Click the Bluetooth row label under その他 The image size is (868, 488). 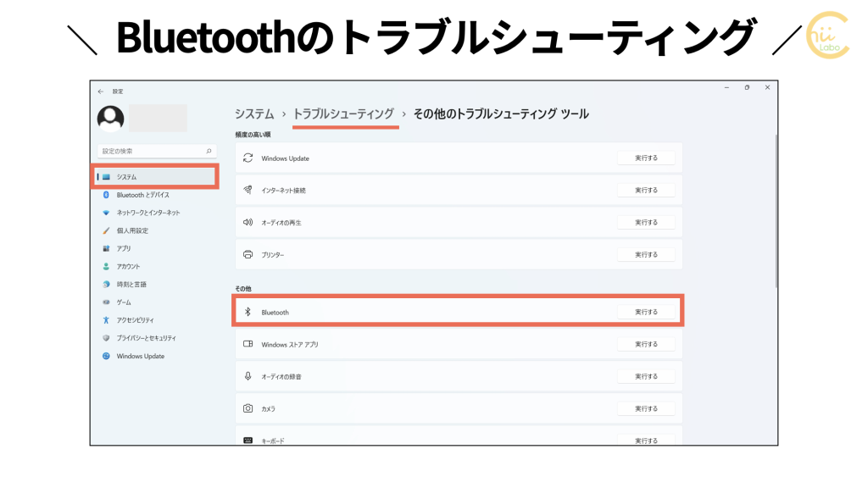point(275,313)
